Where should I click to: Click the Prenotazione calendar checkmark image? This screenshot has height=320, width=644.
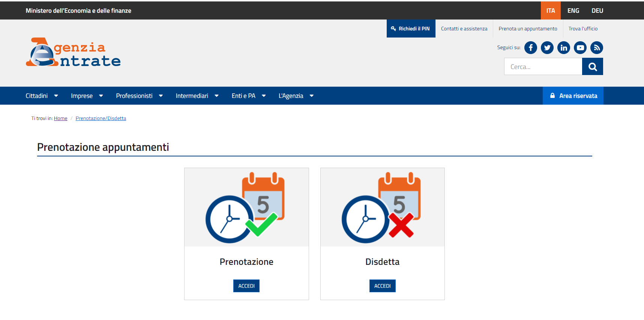click(x=246, y=207)
